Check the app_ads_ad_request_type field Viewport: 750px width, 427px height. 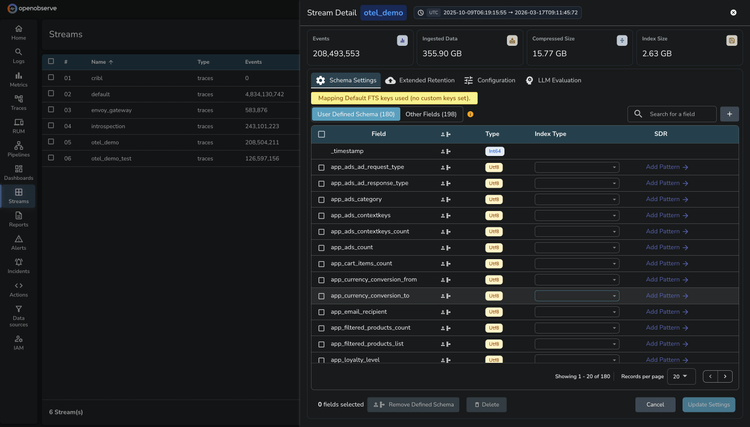[x=321, y=167]
